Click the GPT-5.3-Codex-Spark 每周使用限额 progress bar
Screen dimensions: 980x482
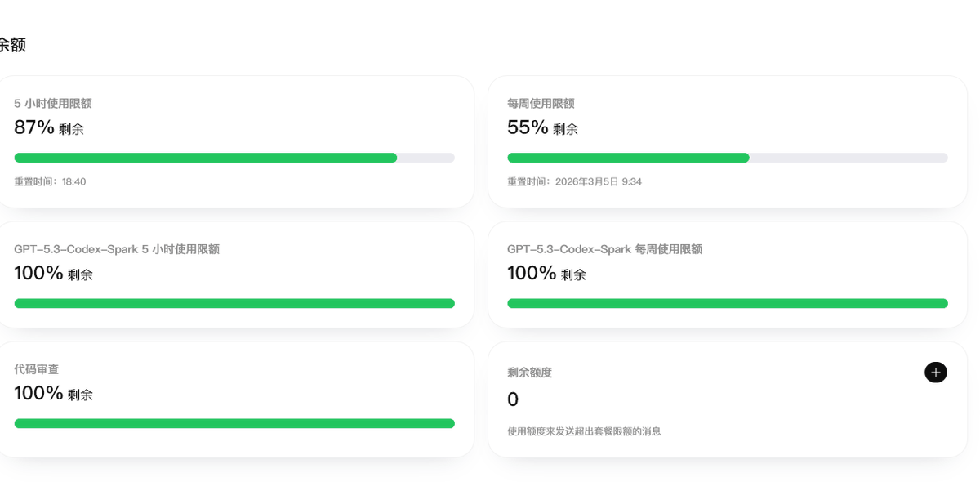tap(728, 303)
